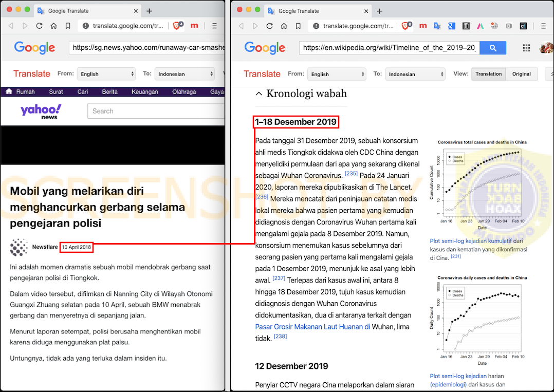Image resolution: width=554 pixels, height=392 pixels.
Task: Open citation reference [235]
Action: [351, 174]
